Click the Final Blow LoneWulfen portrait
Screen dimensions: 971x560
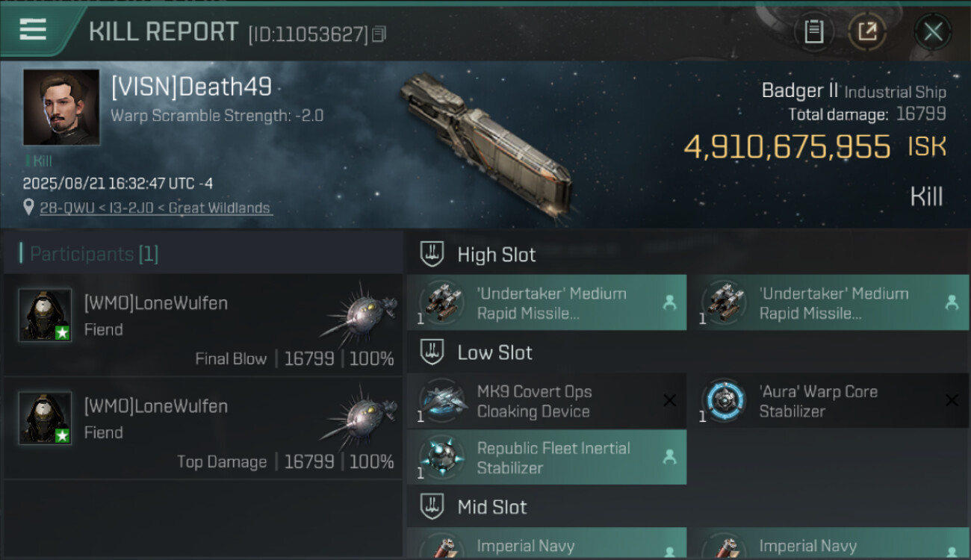[45, 315]
